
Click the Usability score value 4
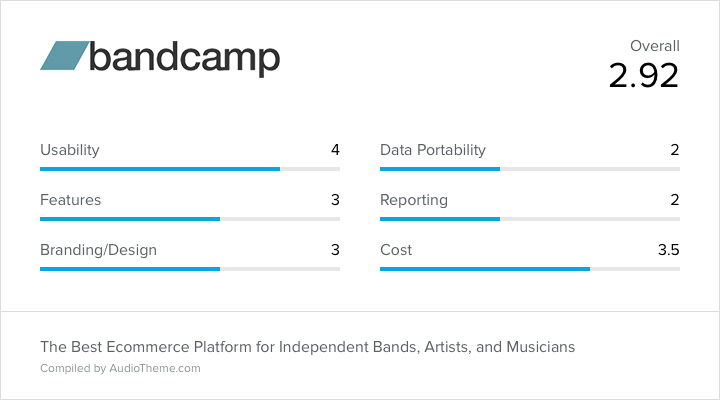point(335,150)
